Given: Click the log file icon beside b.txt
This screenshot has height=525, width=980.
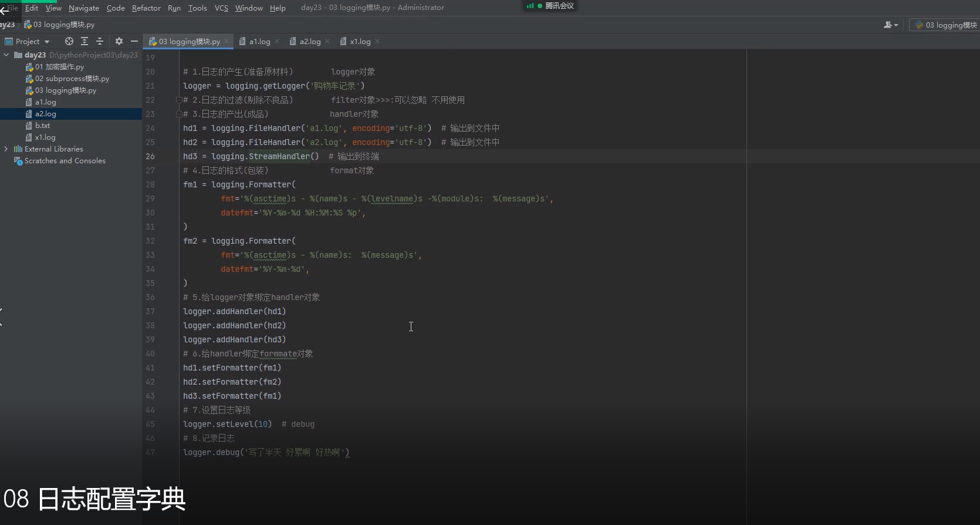Looking at the screenshot, I should pos(29,126).
